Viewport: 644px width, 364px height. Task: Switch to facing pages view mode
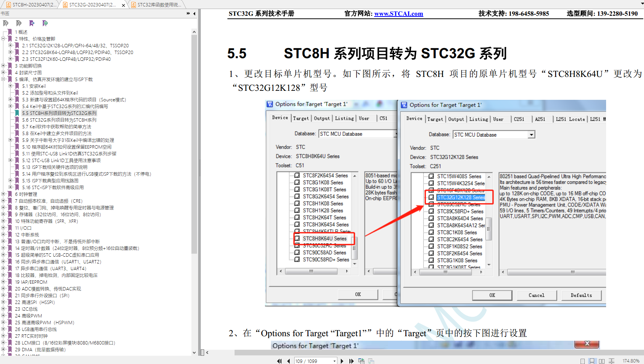pos(602,361)
